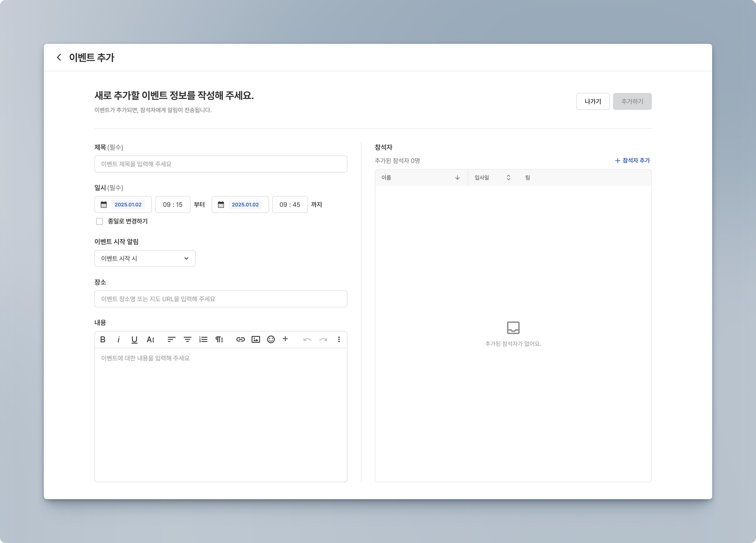Screen dimensions: 756x543
Task: Open the numbered list option in editor
Action: coord(203,339)
